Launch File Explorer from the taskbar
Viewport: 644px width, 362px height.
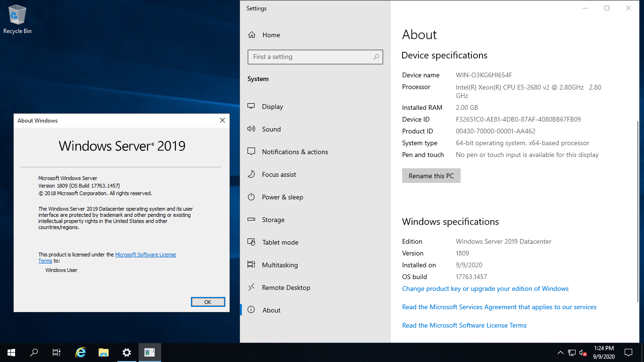point(104,352)
